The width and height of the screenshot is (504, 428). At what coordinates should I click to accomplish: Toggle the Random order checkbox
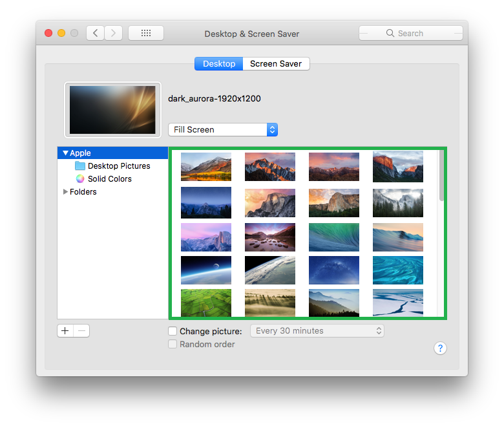tap(173, 345)
